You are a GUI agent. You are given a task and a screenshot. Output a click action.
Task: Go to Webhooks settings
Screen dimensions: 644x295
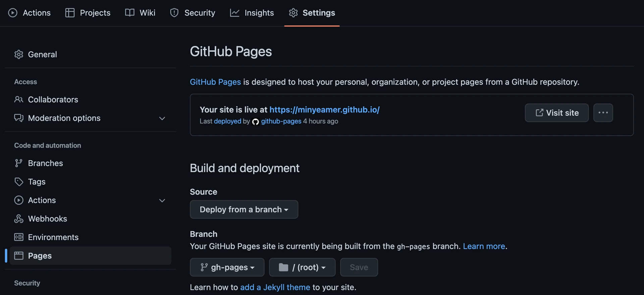[x=90, y=218]
